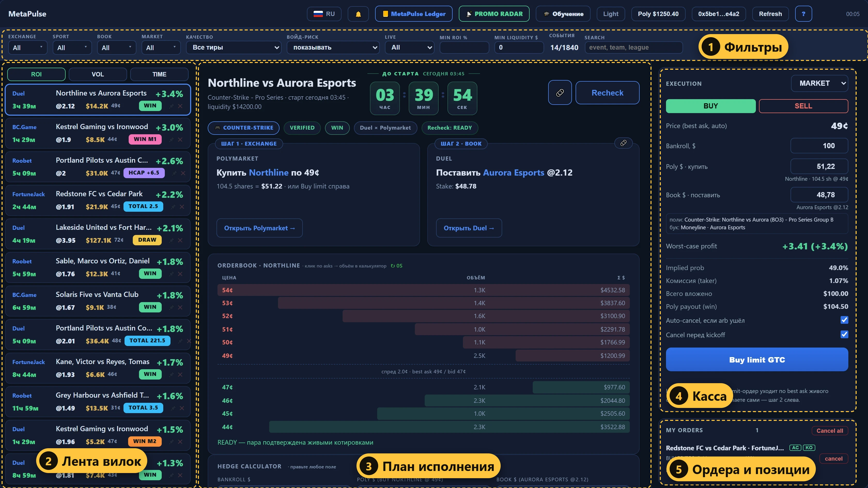Open the Sport filter dropdown
This screenshot has height=488, width=868.
point(72,48)
